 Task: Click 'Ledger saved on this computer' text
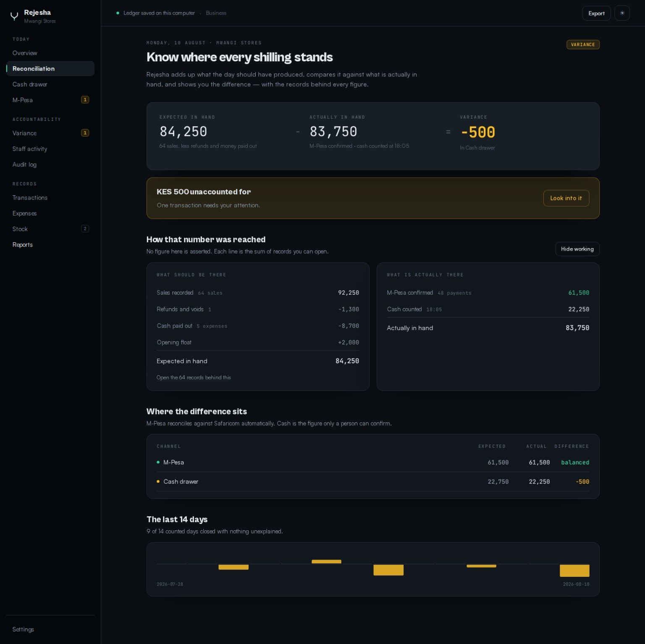click(159, 13)
